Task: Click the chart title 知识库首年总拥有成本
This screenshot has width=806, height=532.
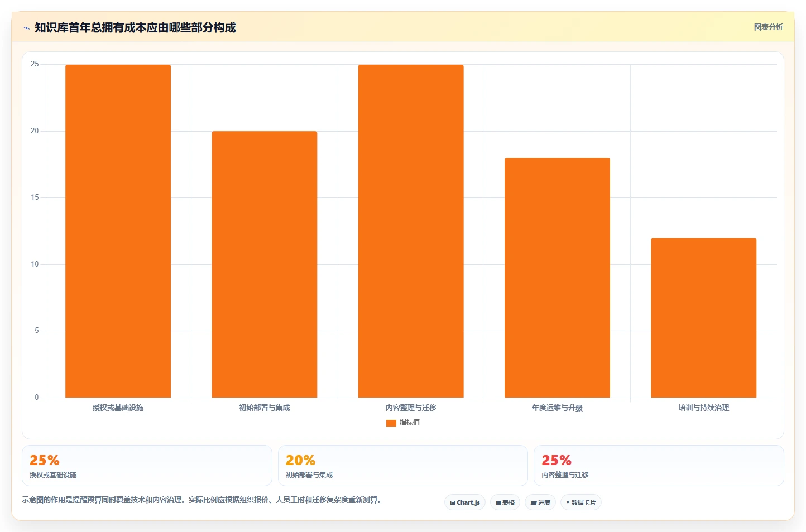Action: coord(135,27)
